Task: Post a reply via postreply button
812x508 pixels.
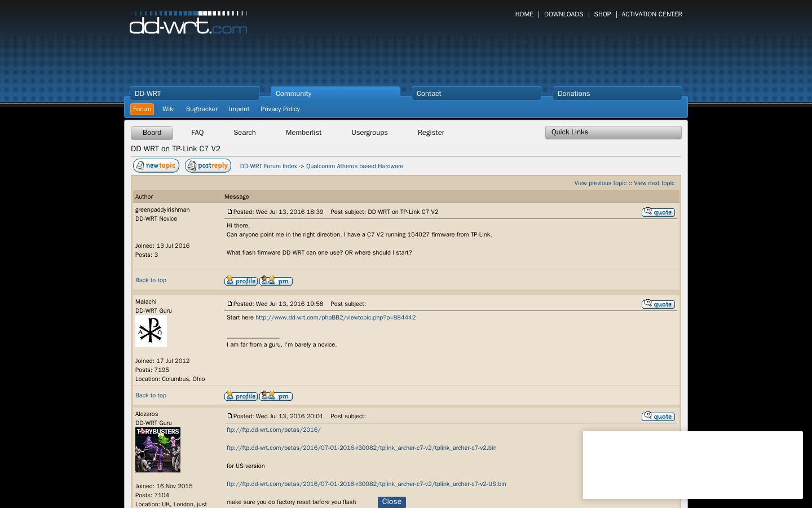Action: point(208,165)
